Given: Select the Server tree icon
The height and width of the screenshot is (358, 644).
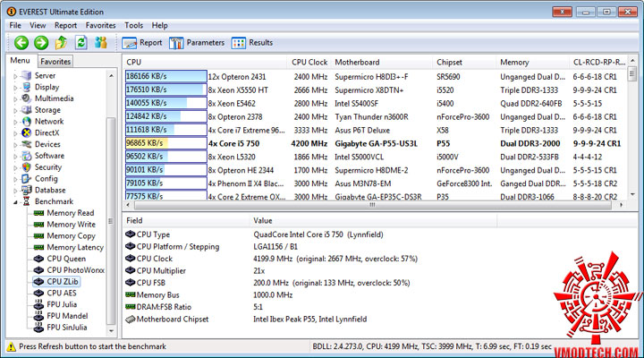Looking at the screenshot, I should point(26,76).
